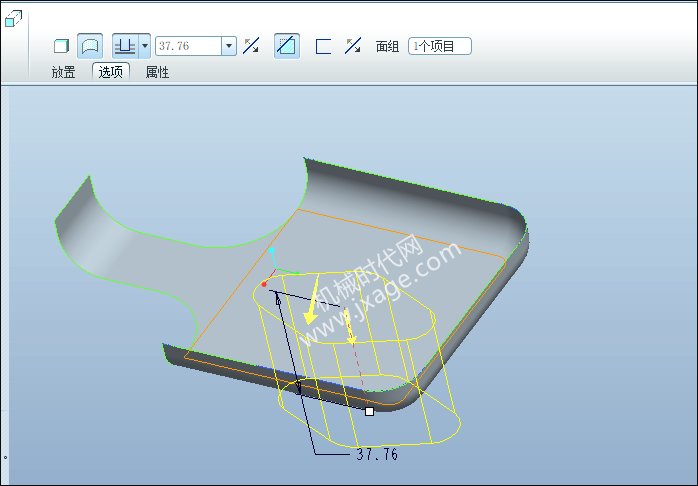Viewport: 698px width, 486px height.
Task: Open the 选项 tab
Action: pyautogui.click(x=111, y=72)
